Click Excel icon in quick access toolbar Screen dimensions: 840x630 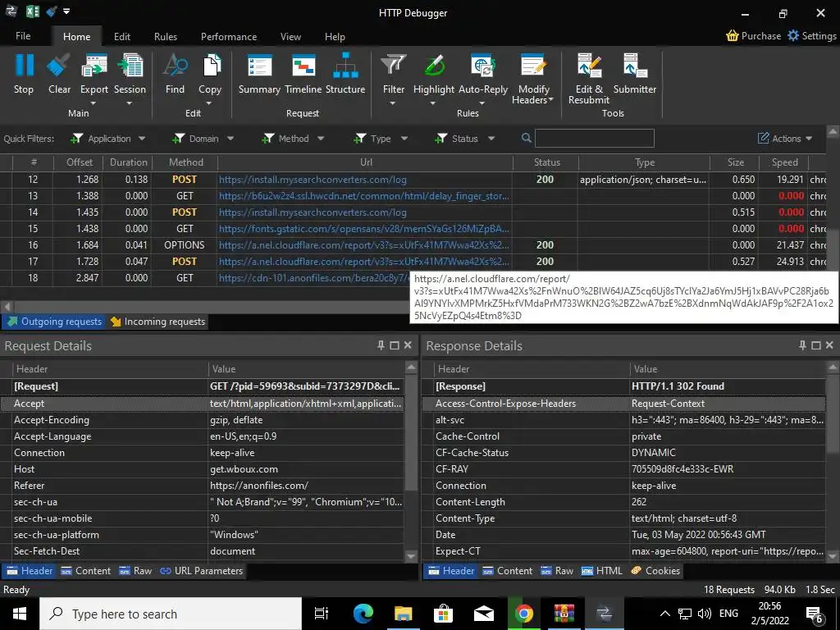[33, 11]
